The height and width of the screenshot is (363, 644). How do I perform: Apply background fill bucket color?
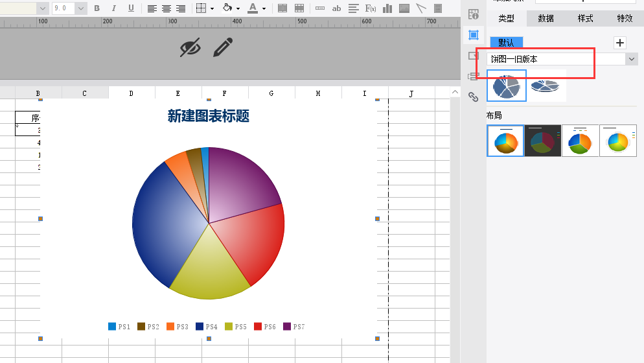point(227,8)
